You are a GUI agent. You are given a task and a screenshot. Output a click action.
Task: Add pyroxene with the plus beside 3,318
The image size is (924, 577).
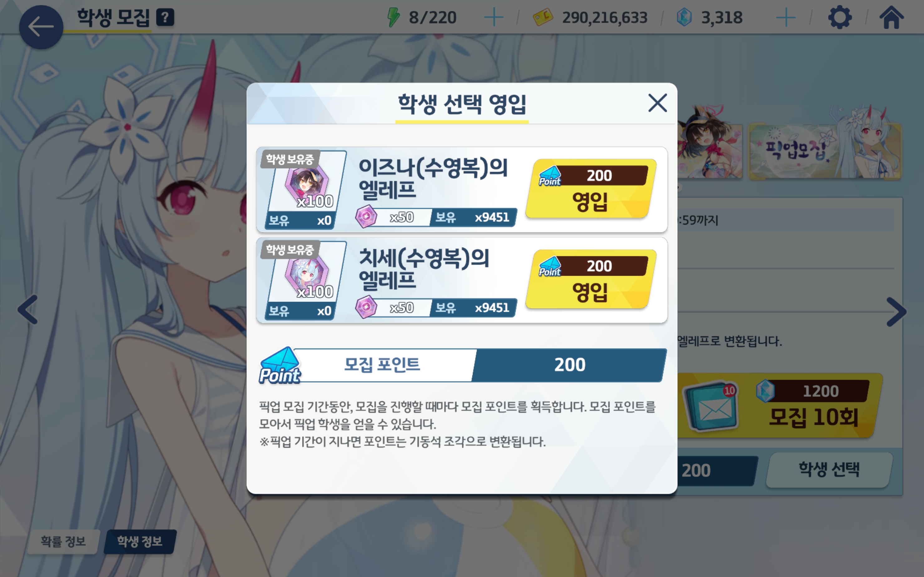[x=785, y=17]
